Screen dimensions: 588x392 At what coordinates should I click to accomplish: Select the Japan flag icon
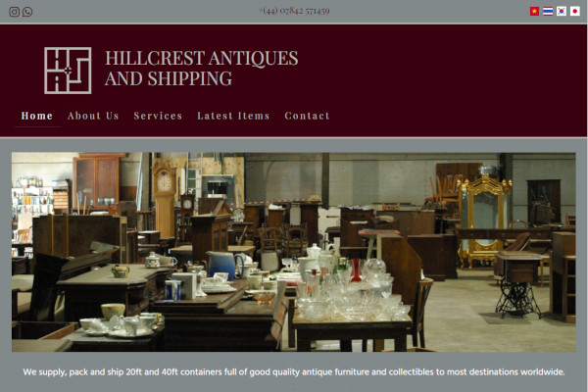pos(575,11)
